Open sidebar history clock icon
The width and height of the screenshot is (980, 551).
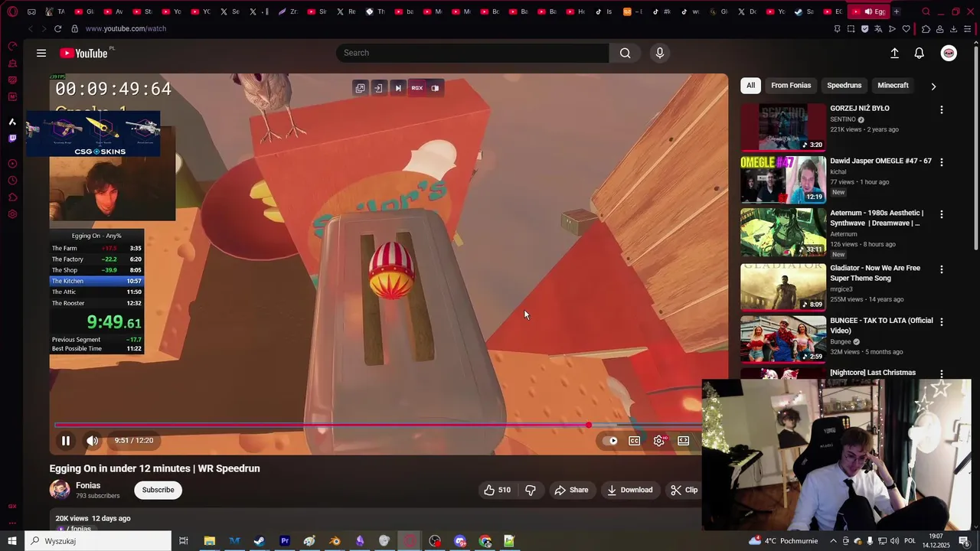(12, 181)
